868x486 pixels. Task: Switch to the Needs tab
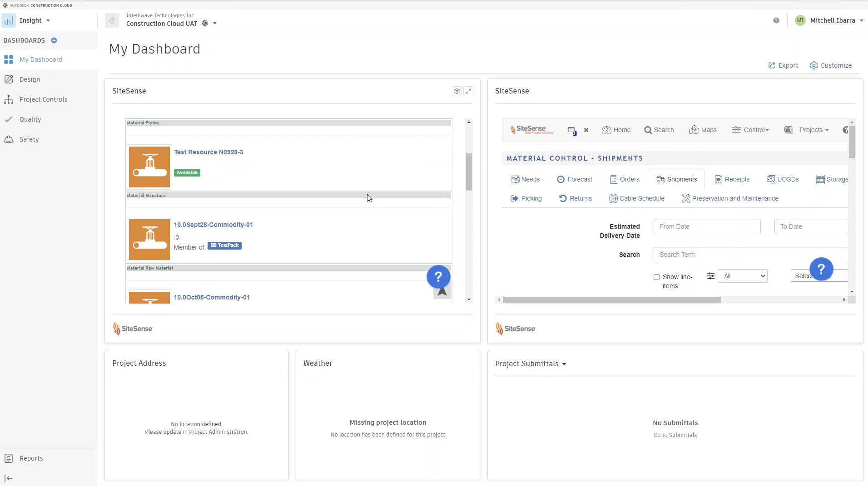point(525,179)
